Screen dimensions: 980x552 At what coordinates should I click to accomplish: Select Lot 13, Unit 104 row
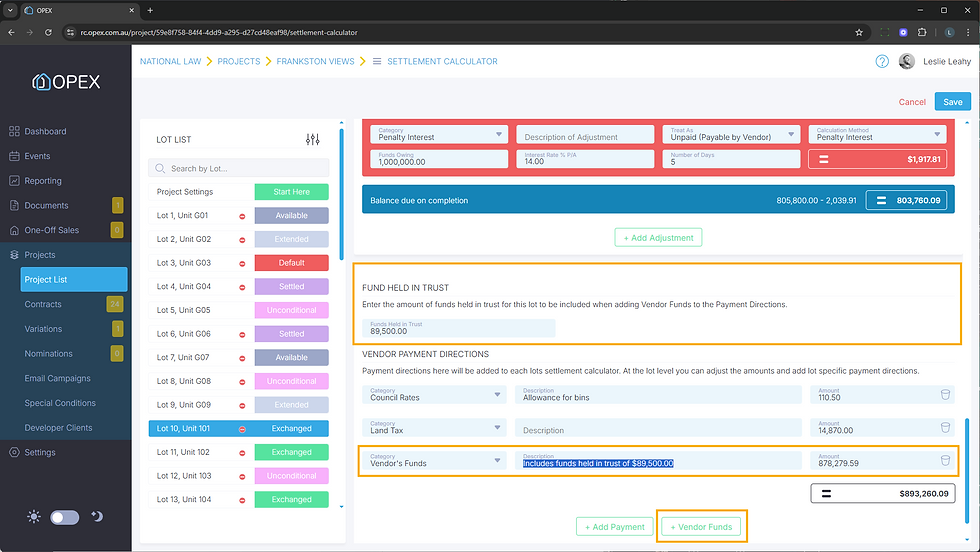(239, 499)
